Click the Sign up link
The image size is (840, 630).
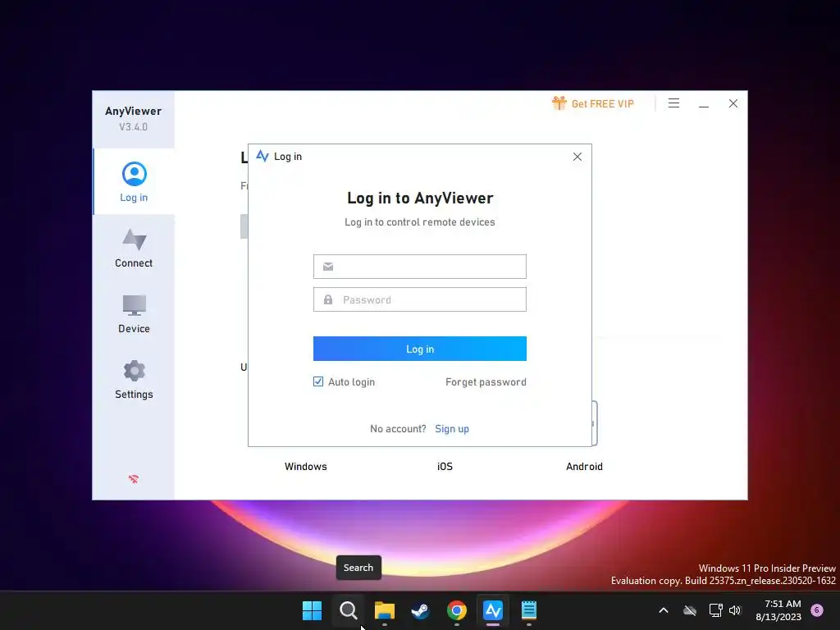452,428
